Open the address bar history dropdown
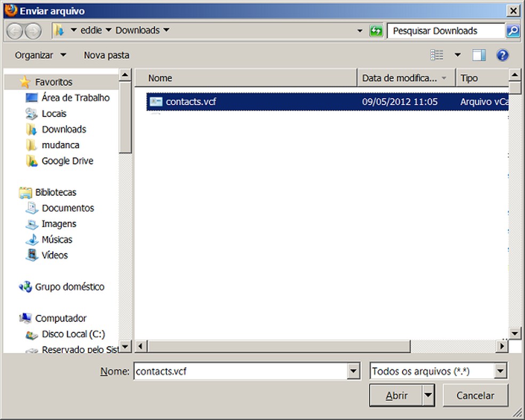 point(360,31)
